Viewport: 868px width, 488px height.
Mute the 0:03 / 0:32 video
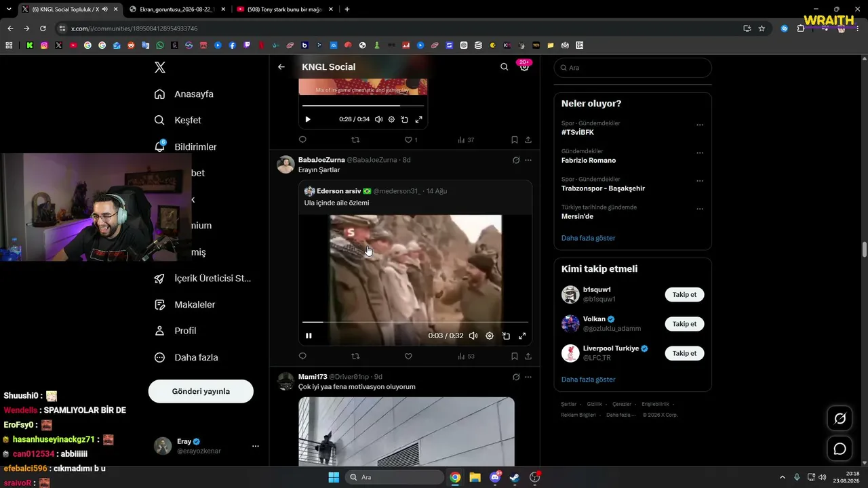(x=473, y=335)
